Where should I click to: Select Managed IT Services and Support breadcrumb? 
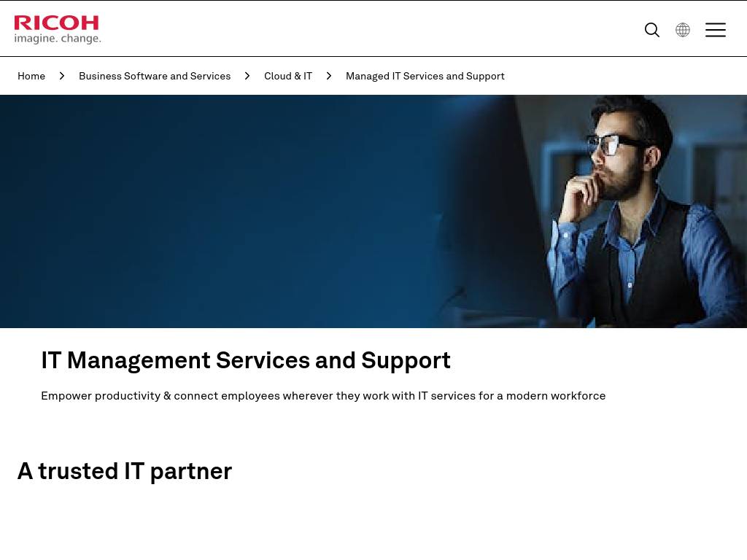pos(425,76)
